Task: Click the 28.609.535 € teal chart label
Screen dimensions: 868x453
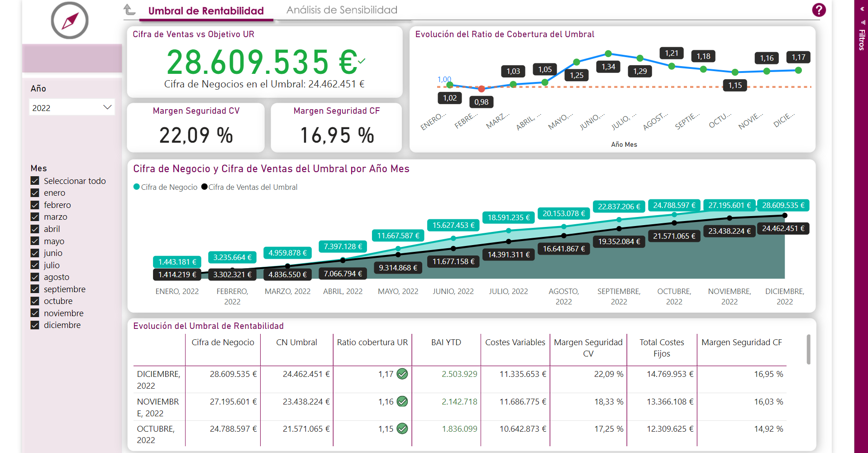Action: click(x=783, y=205)
